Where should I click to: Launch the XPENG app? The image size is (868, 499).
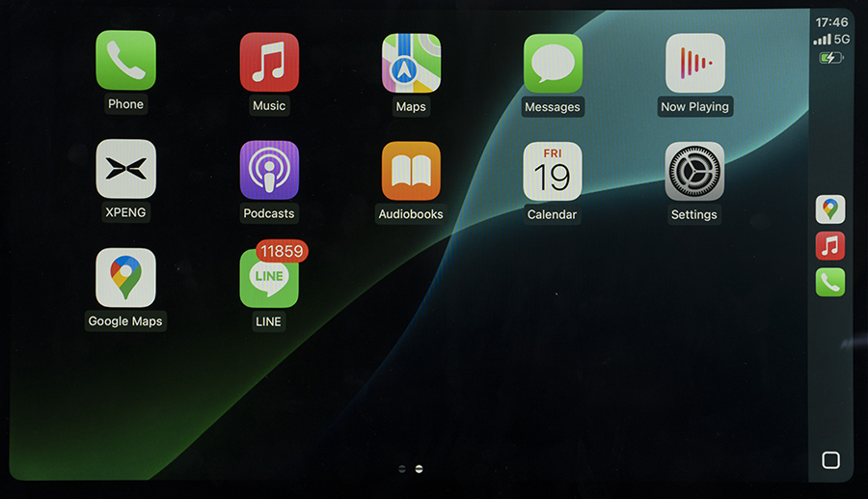click(125, 169)
